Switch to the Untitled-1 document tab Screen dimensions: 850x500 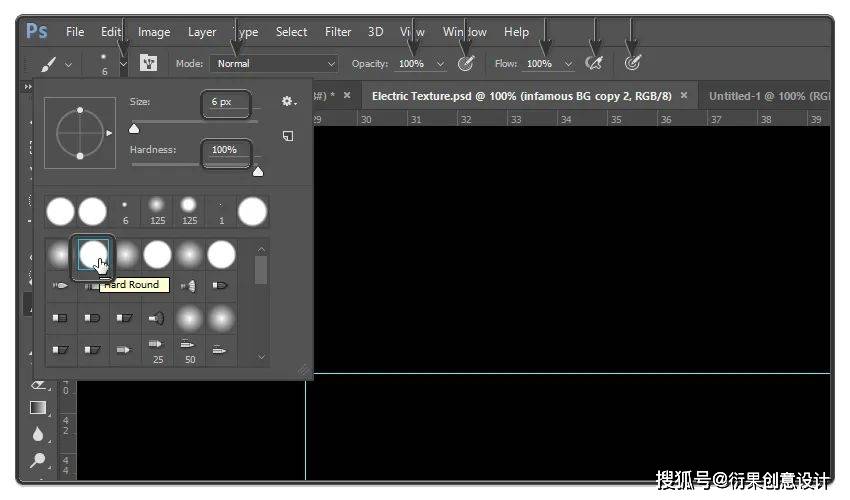[x=769, y=96]
